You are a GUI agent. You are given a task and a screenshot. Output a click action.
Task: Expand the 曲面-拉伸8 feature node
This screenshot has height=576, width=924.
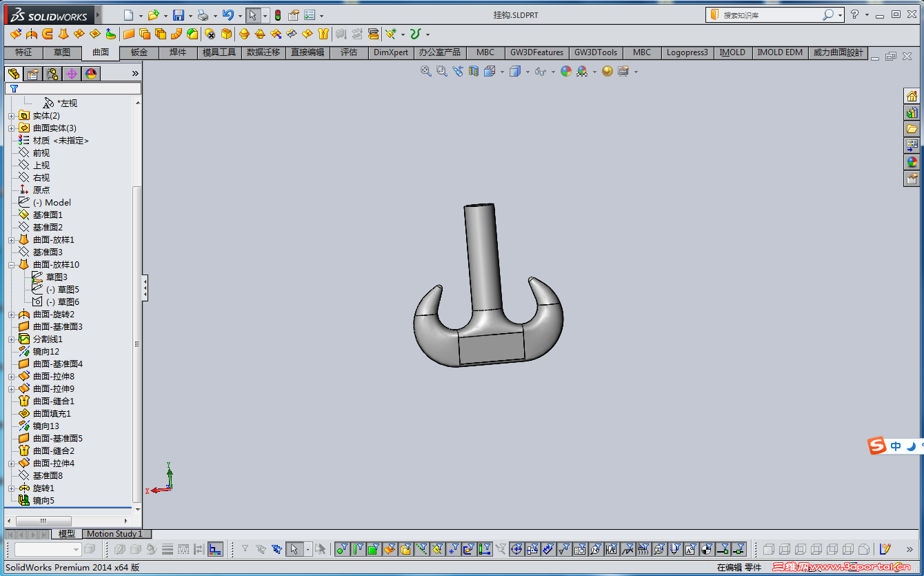click(x=12, y=377)
